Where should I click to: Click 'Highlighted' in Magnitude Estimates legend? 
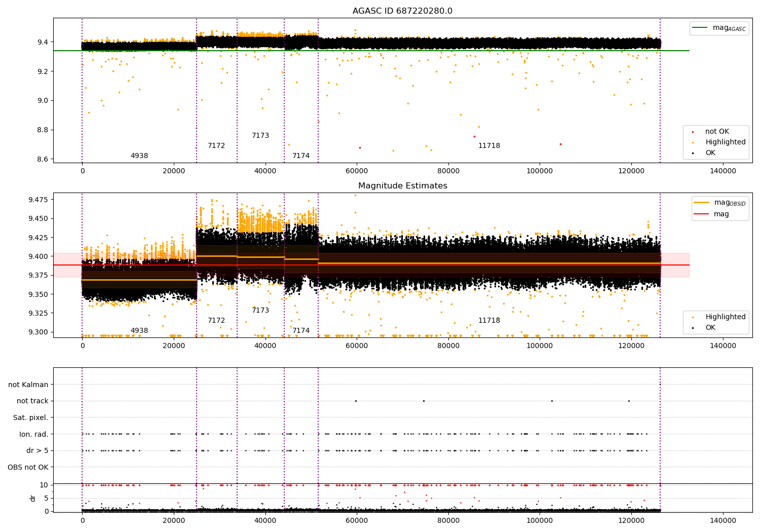pyautogui.click(x=725, y=317)
